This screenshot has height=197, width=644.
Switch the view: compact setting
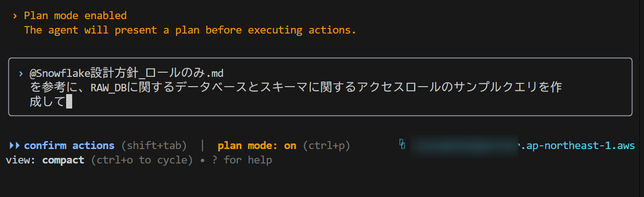coord(45,160)
